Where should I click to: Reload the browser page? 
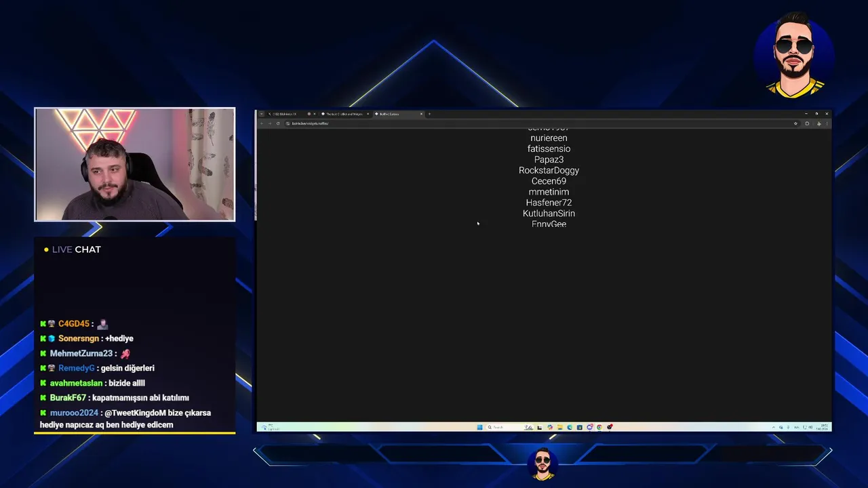point(278,123)
